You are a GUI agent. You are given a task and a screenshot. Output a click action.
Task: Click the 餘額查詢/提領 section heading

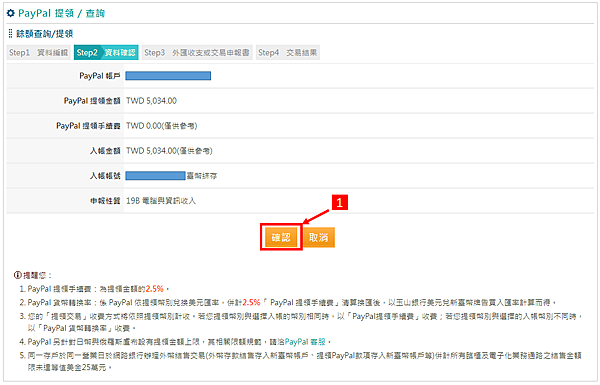click(44, 34)
